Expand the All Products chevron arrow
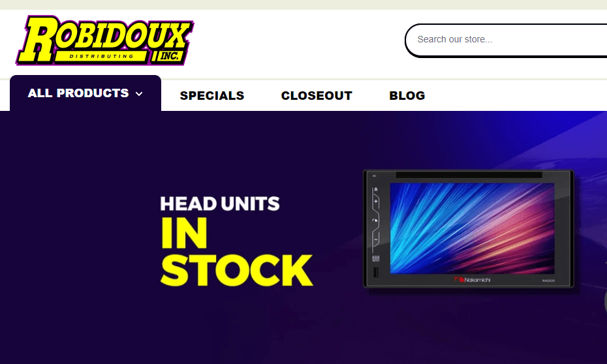This screenshot has height=364, width=607. point(140,94)
